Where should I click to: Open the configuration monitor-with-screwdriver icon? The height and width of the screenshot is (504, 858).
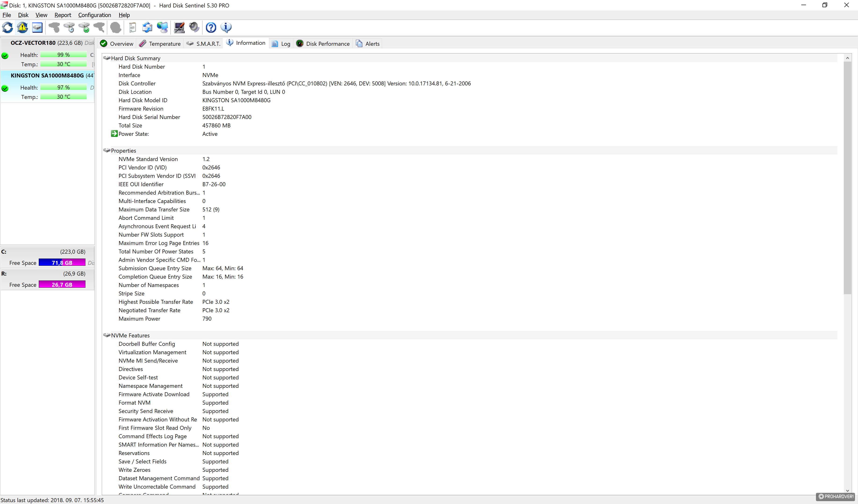179,27
